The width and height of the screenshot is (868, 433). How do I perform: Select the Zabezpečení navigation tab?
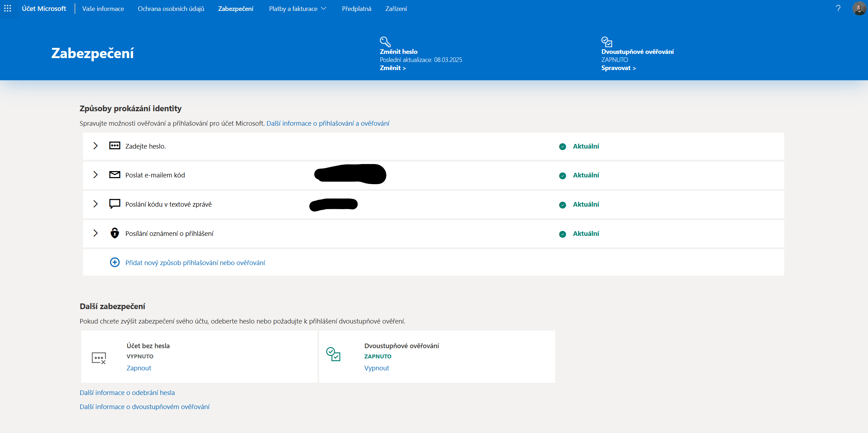point(236,8)
